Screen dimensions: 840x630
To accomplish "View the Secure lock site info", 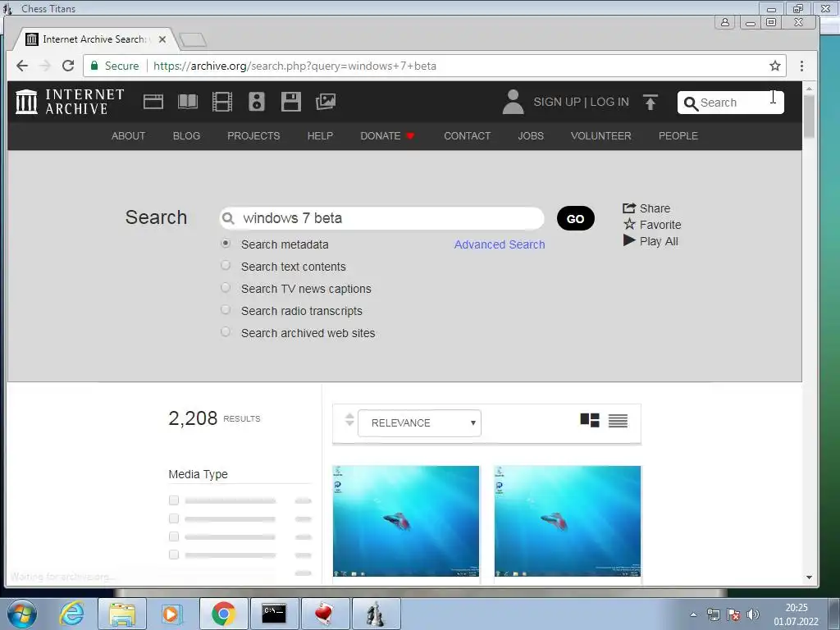I will [115, 66].
